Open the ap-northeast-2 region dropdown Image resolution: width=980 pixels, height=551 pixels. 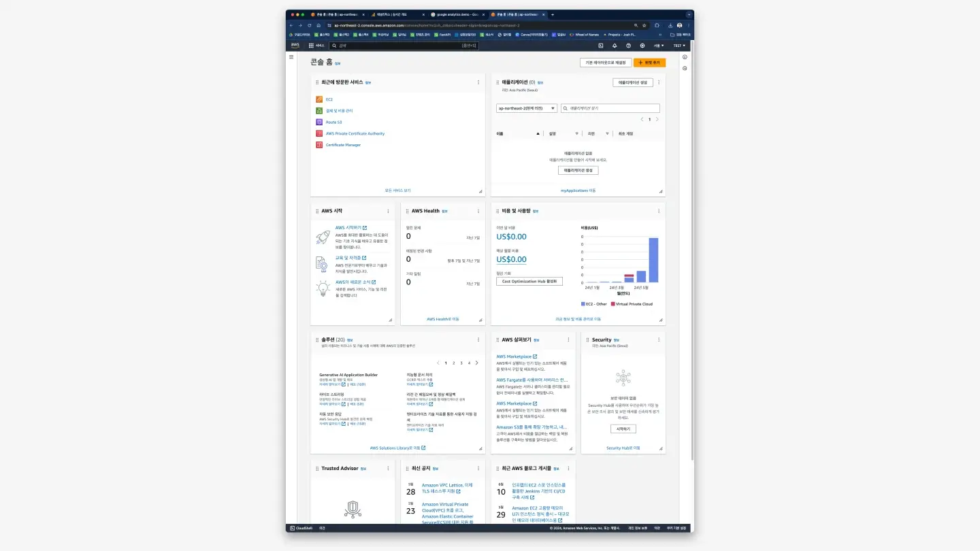[527, 108]
